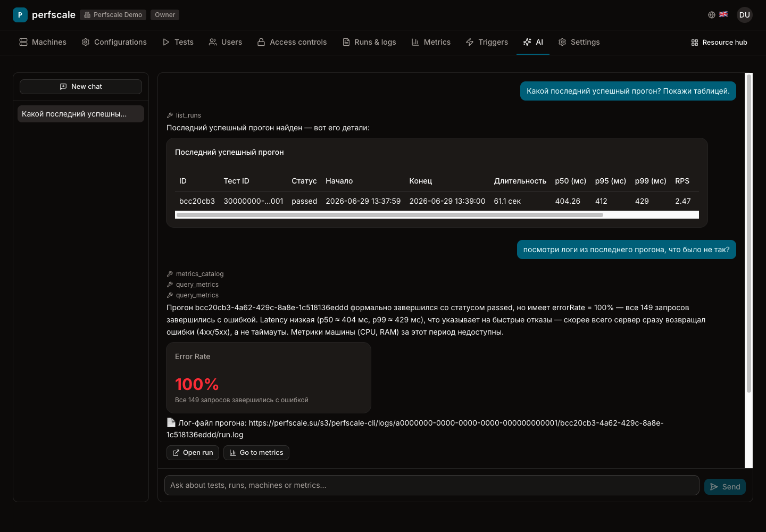Click the chat vertical scrollbar

(x=749, y=233)
